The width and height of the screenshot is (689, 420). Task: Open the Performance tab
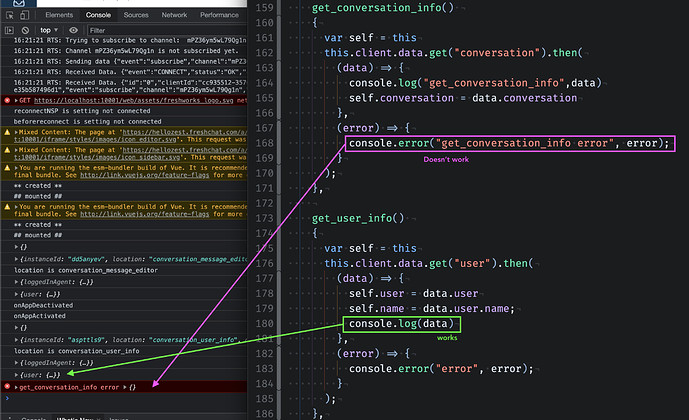pos(219,15)
